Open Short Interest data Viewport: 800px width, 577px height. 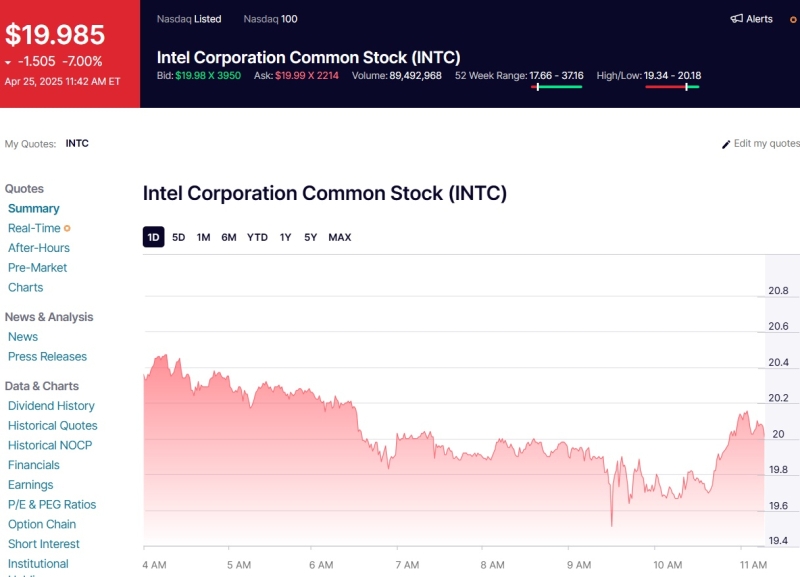pyautogui.click(x=44, y=543)
